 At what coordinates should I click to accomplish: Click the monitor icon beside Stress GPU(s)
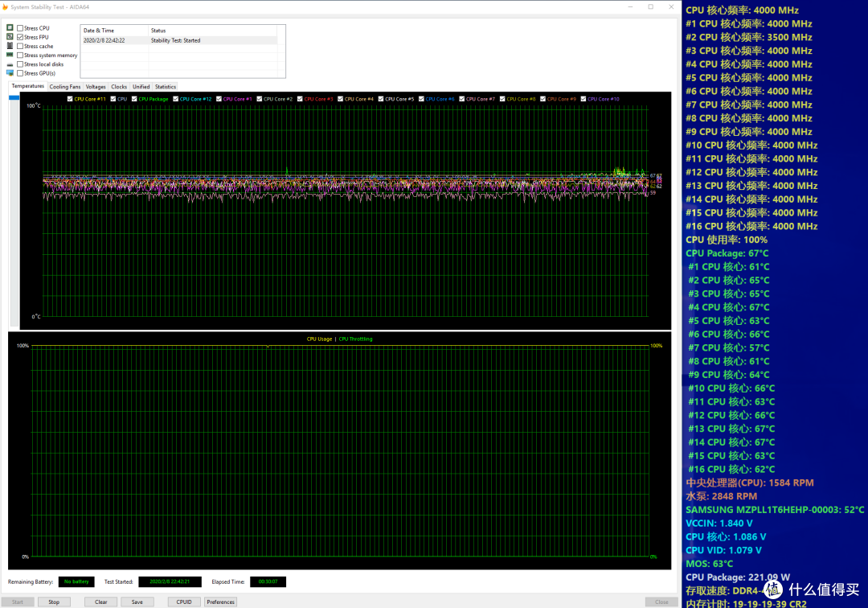10,73
